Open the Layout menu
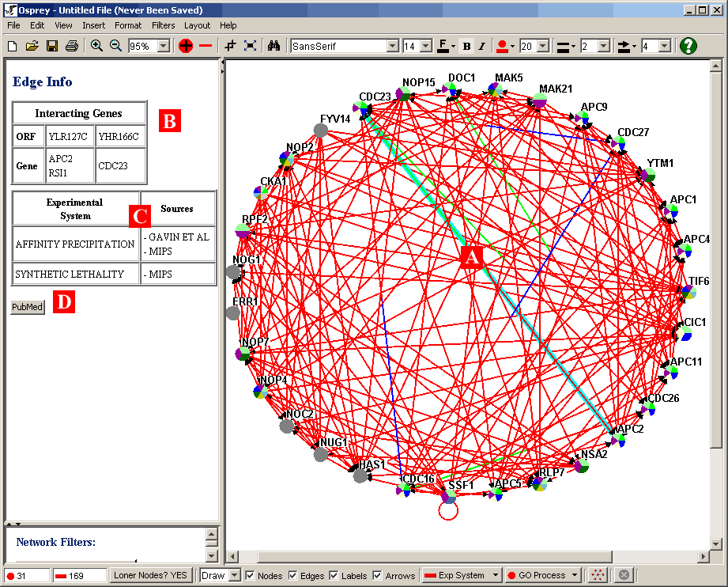 (197, 25)
